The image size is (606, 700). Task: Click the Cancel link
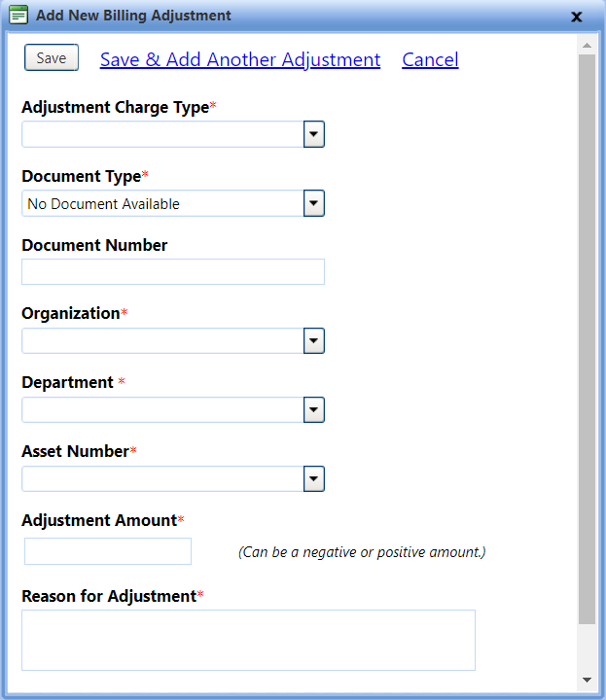[430, 59]
